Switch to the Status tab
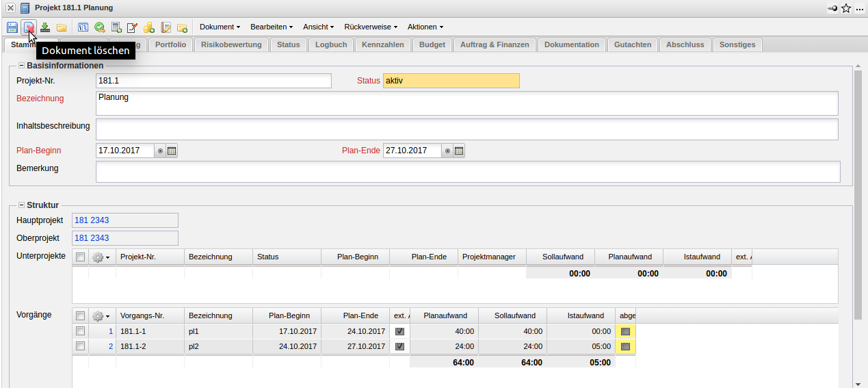 (x=288, y=44)
